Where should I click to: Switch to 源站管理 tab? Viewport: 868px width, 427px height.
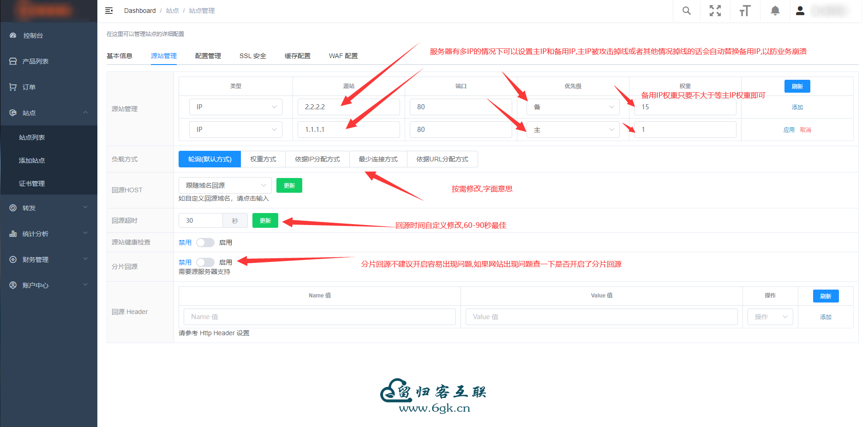pyautogui.click(x=164, y=56)
